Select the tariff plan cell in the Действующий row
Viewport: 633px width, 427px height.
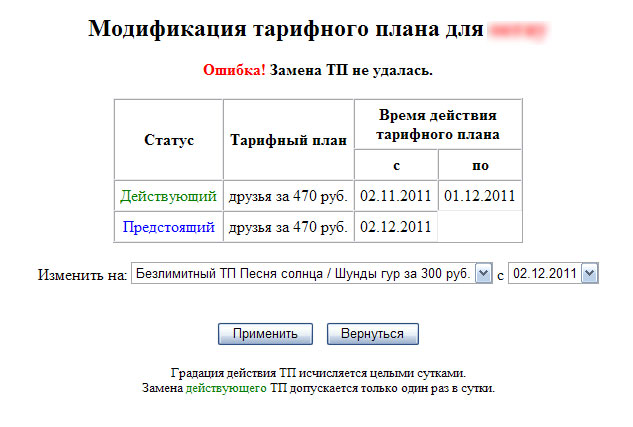288,196
